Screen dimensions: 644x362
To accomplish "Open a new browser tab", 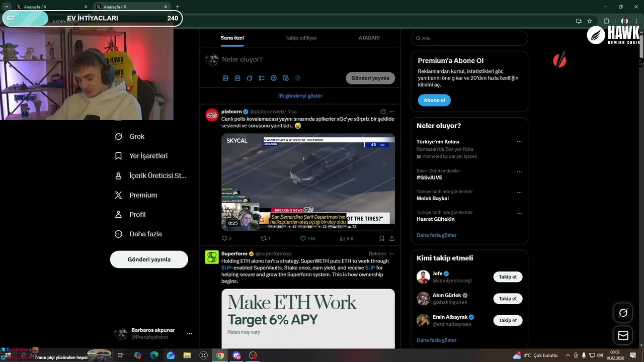I will pyautogui.click(x=178, y=7).
